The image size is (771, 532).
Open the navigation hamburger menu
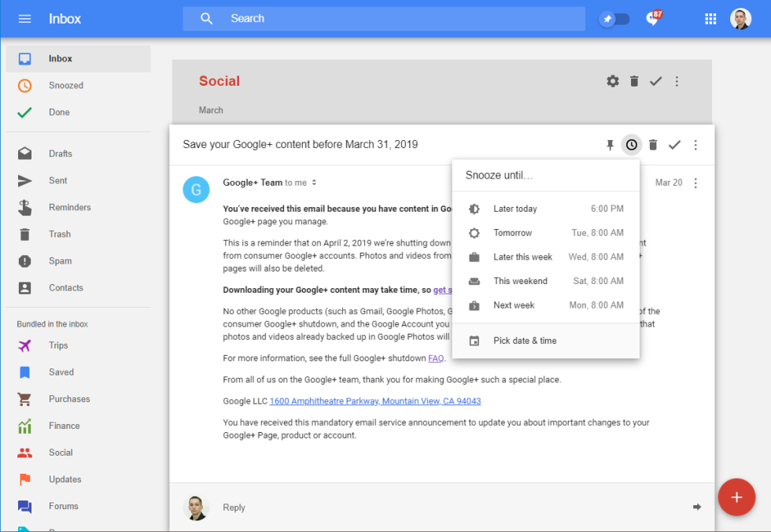tap(24, 18)
